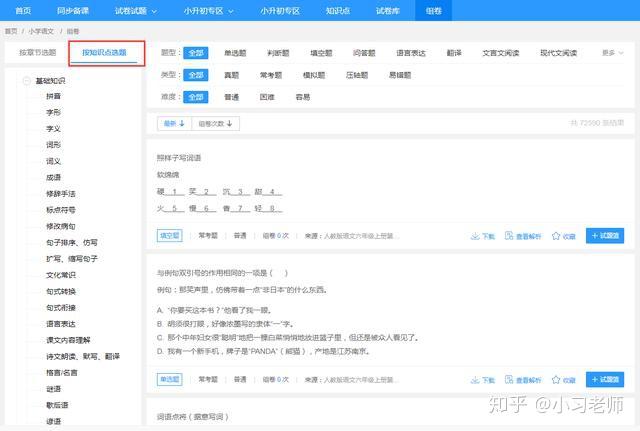
Task: Select 扩写、缩写句子 in the knowledge tree
Action: pyautogui.click(x=72, y=259)
